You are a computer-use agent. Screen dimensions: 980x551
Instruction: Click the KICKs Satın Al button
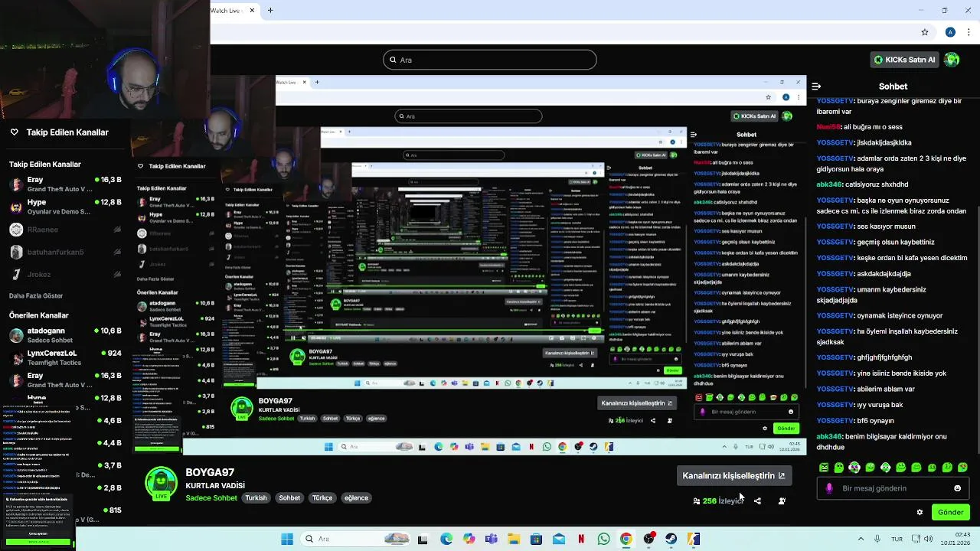pos(904,60)
